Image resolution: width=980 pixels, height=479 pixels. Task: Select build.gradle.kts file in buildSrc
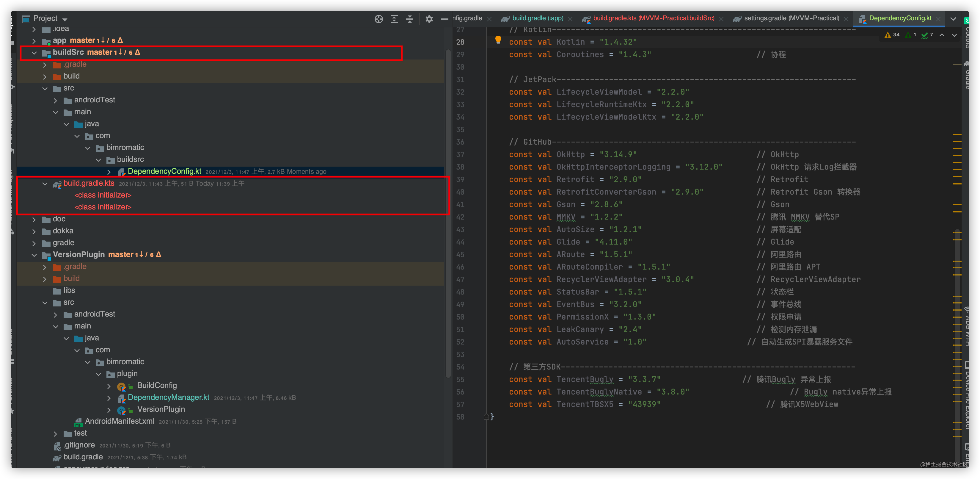(89, 183)
